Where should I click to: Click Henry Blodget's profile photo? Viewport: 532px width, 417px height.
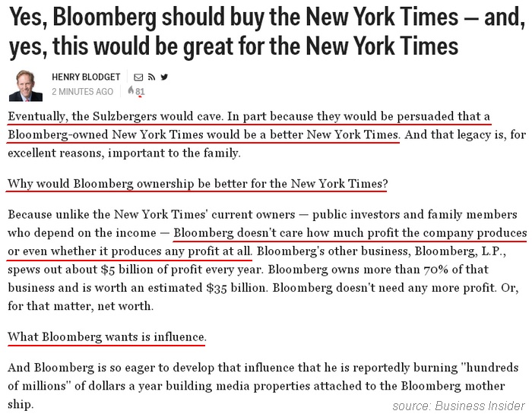tap(26, 85)
